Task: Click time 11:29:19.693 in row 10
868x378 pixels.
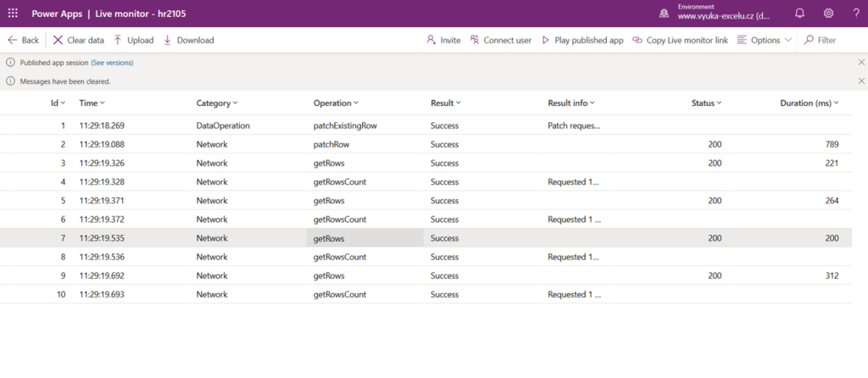Action: 102,294
